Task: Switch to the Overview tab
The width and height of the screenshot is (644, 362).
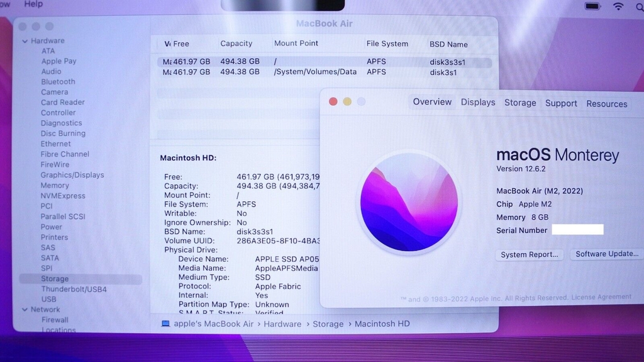Action: pos(432,102)
